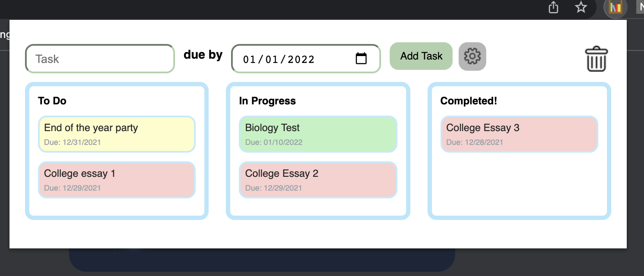Click the College Essay 2 task card
Screen dimensions: 644x276
coord(318,180)
